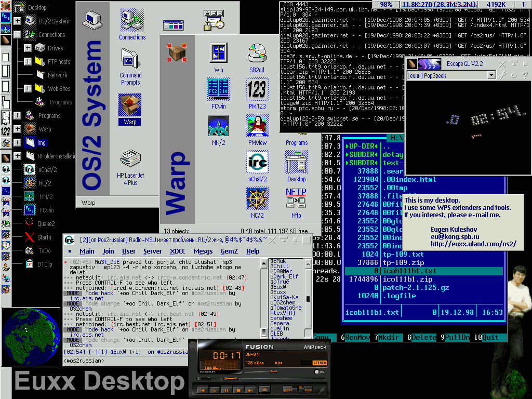
Task: Launch FCwin from the Warp folder window
Action: [219, 89]
